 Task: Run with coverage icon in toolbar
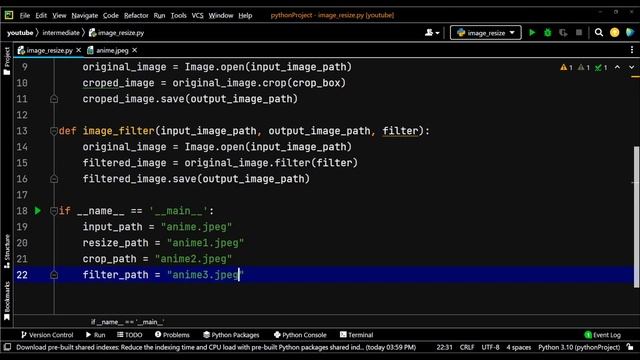click(563, 33)
